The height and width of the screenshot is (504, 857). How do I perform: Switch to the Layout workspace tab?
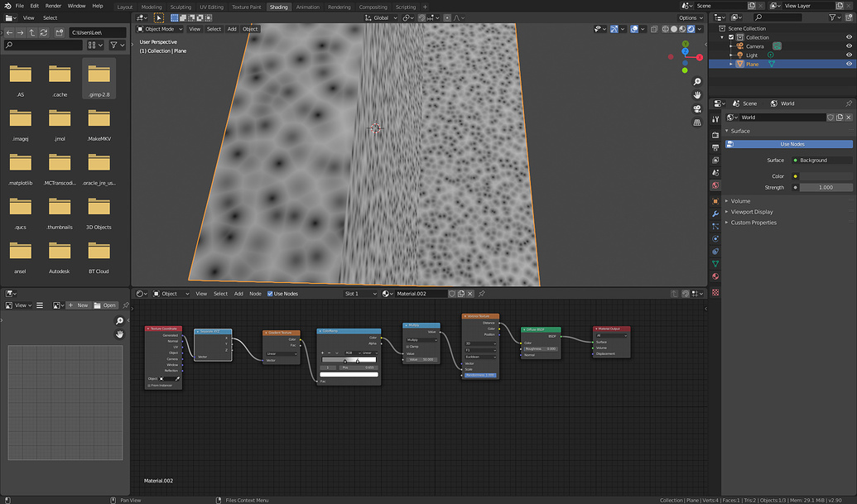click(x=124, y=7)
